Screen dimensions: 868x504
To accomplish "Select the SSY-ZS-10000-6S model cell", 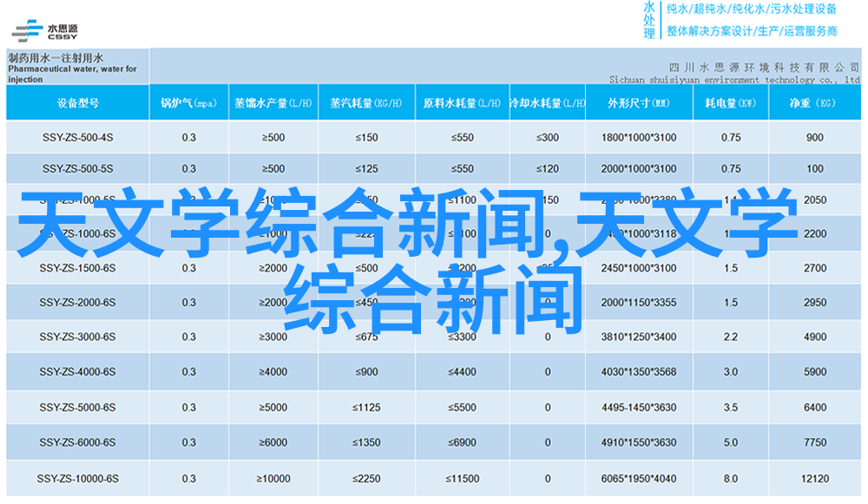I will pos(77,479).
